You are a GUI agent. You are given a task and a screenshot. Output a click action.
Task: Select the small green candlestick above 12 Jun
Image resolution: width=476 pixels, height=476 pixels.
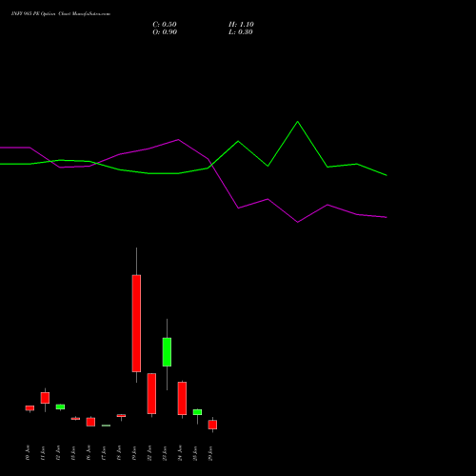point(60,407)
